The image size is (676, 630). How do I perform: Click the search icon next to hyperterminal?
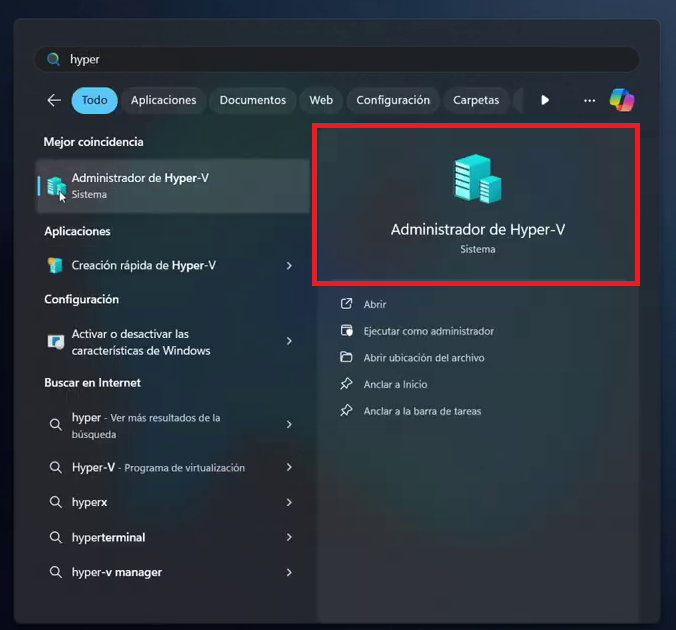pos(55,537)
